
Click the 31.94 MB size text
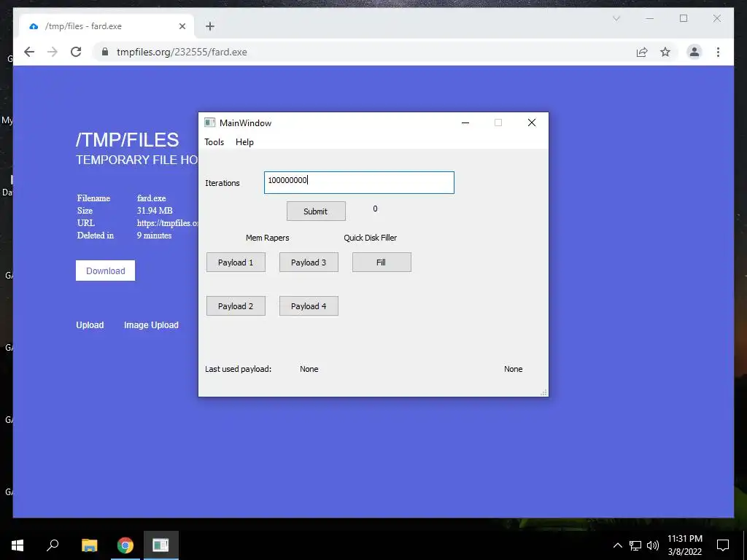click(155, 211)
